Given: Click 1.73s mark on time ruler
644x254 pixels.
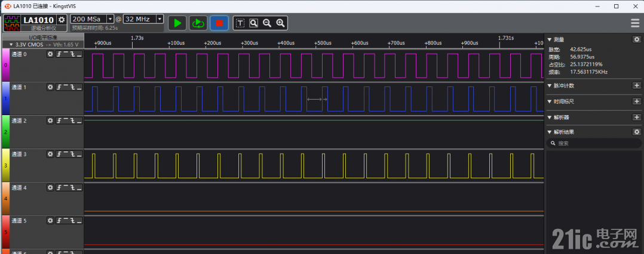Looking at the screenshot, I should point(137,38).
